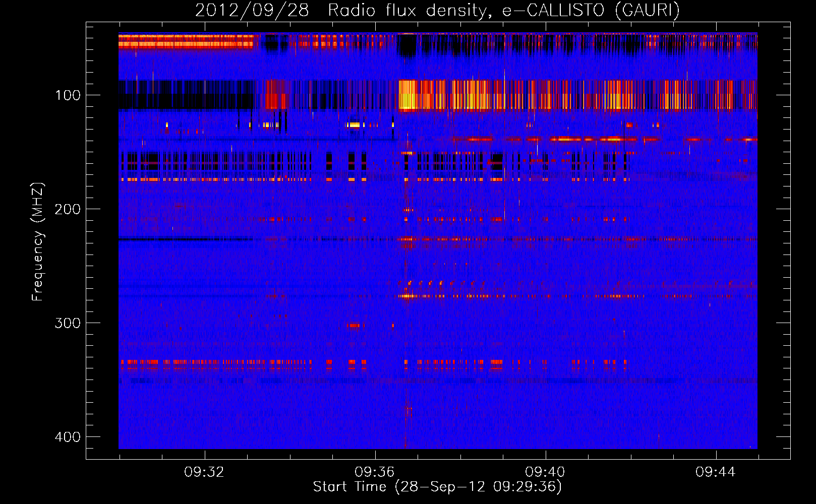The image size is (816, 504).
Task: Click the 300 frequency tick label
Action: (68, 323)
